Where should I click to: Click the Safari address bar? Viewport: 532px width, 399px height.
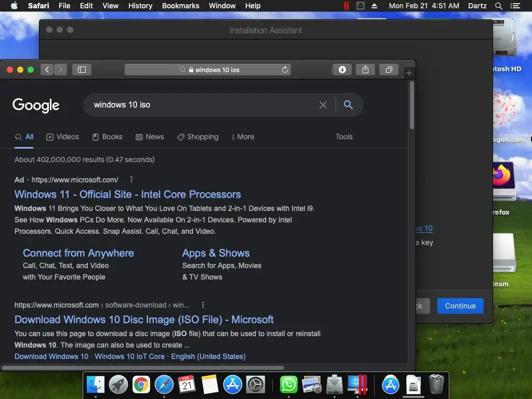point(208,70)
